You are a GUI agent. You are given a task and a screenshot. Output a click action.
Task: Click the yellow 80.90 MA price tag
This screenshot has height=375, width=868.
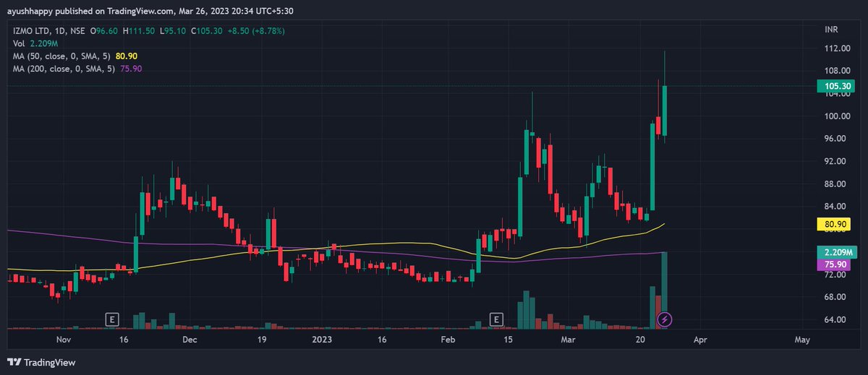coord(833,225)
